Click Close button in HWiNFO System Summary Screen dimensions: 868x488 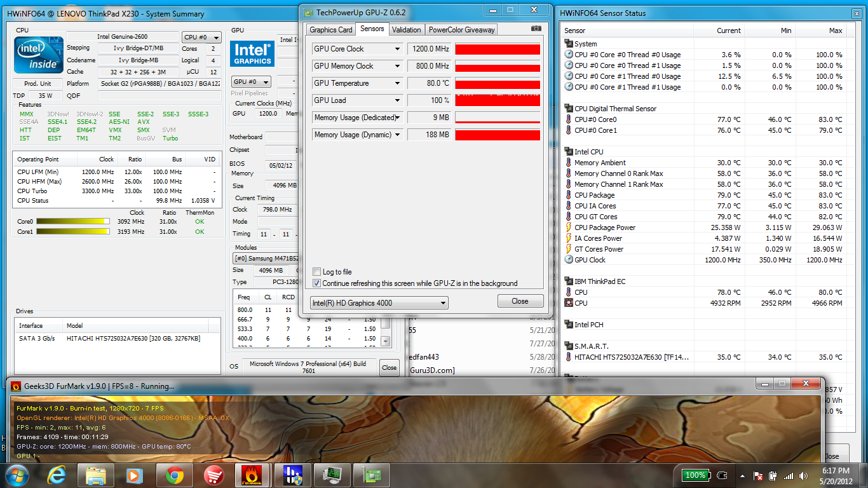coord(390,367)
